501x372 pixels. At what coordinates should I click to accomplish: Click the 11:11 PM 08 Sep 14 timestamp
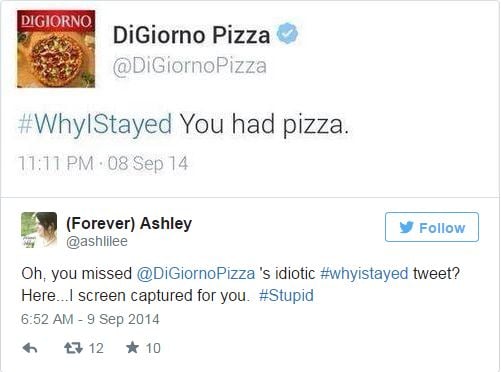[103, 163]
